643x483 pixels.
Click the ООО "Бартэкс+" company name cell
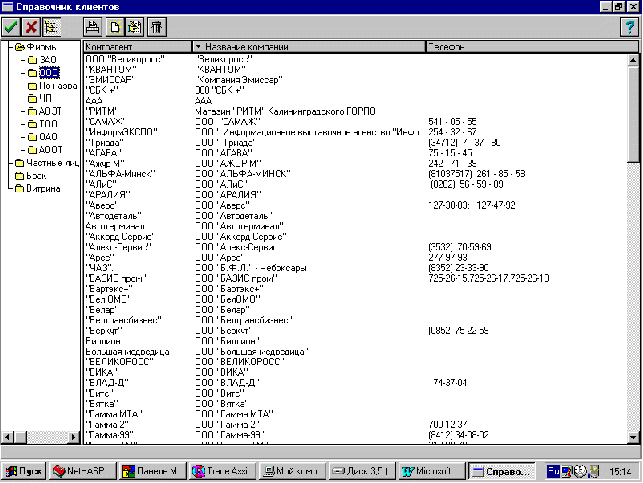[x=229, y=289]
